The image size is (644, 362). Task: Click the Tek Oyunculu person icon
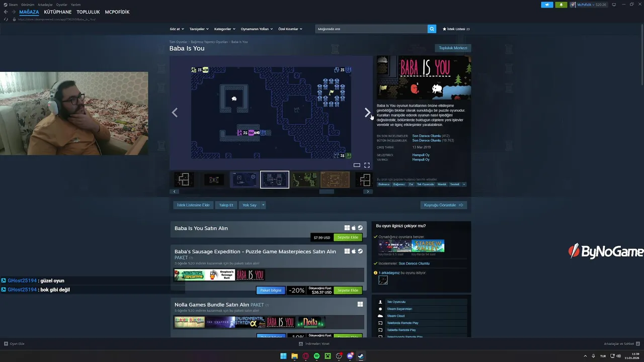380,302
